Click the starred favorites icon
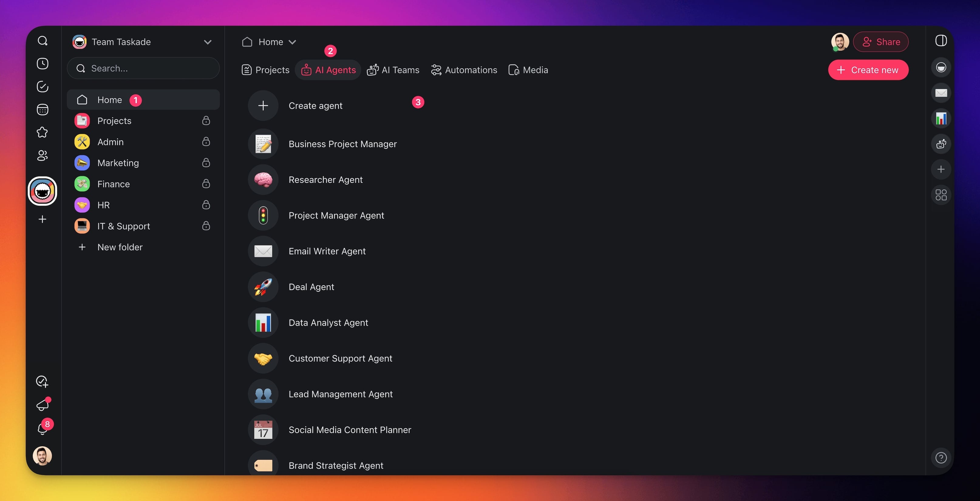This screenshot has width=980, height=501. (x=43, y=132)
